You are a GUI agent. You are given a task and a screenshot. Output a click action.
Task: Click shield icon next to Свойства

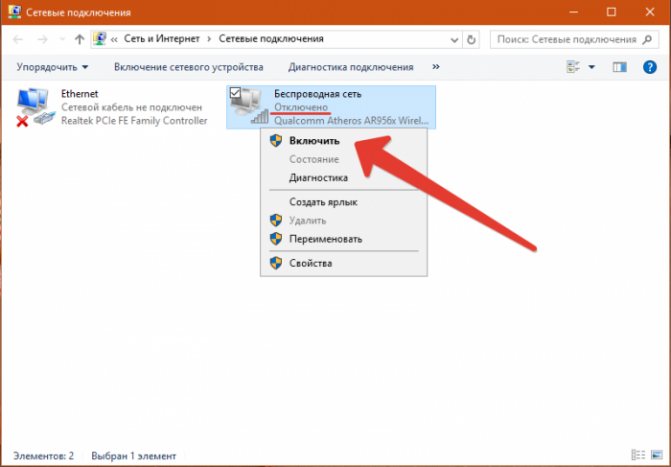point(276,263)
